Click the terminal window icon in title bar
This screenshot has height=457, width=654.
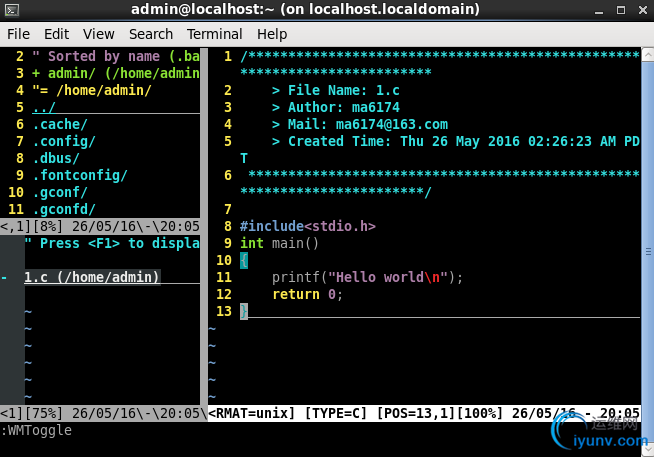pos(12,10)
